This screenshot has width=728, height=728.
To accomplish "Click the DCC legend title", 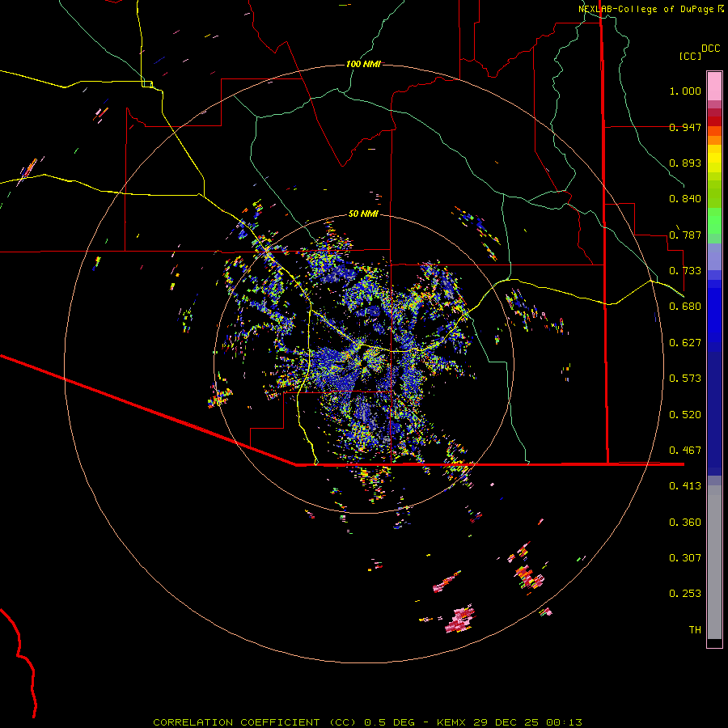I will [711, 49].
